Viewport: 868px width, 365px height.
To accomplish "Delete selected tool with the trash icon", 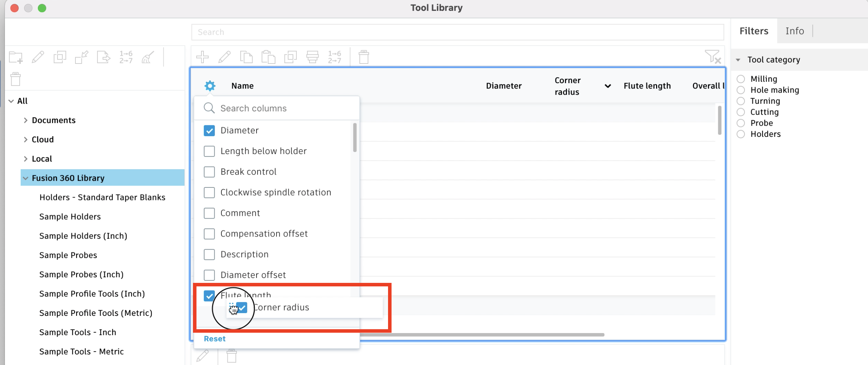I will (x=364, y=57).
